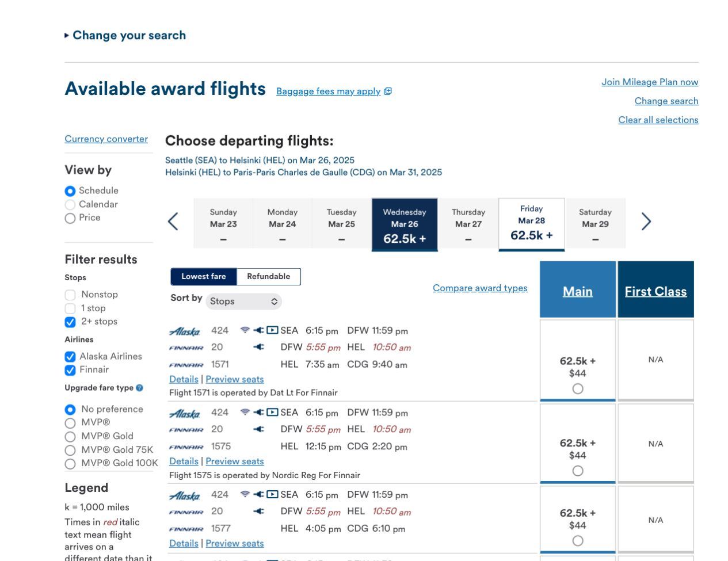Viewport: 728px width, 561px height.
Task: Click power outlet icon on first Finnair 20
Action: (258, 347)
